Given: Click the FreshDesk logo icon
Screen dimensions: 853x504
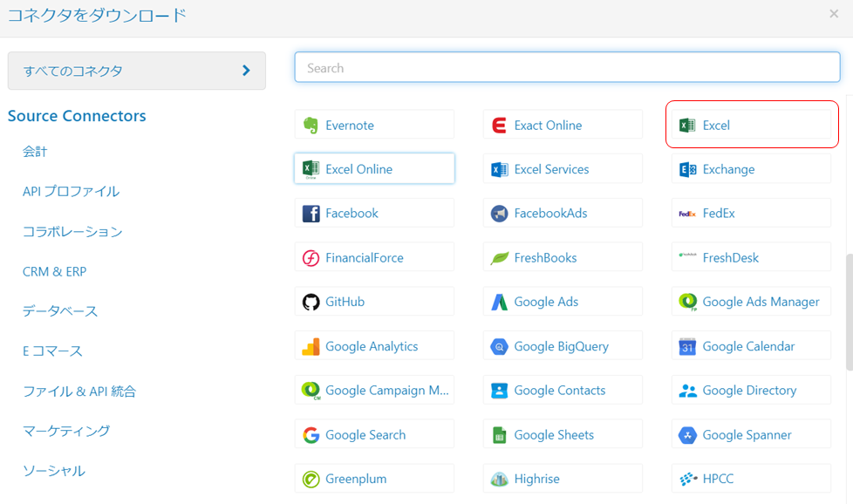Looking at the screenshot, I should 687,255.
